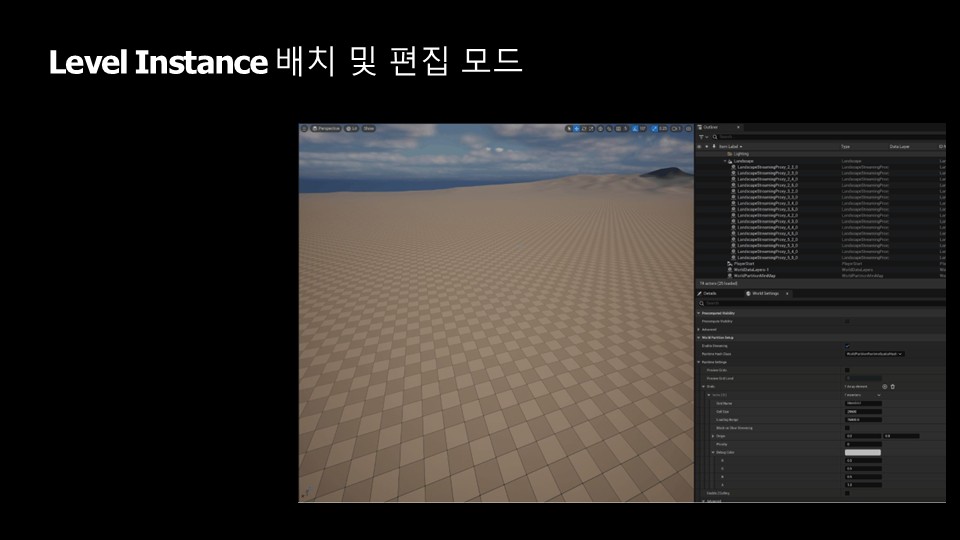Enable the Precompute Visibility checkbox
This screenshot has height=540, width=960.
847,321
